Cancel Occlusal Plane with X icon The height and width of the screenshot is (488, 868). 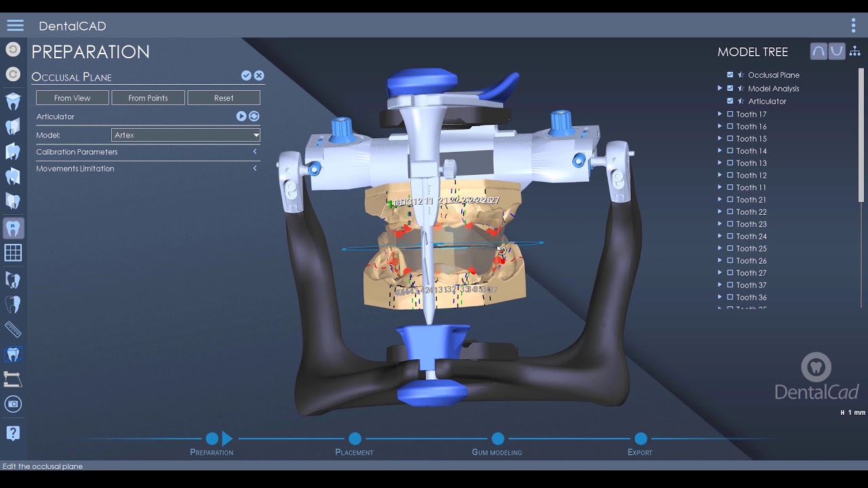tap(259, 76)
